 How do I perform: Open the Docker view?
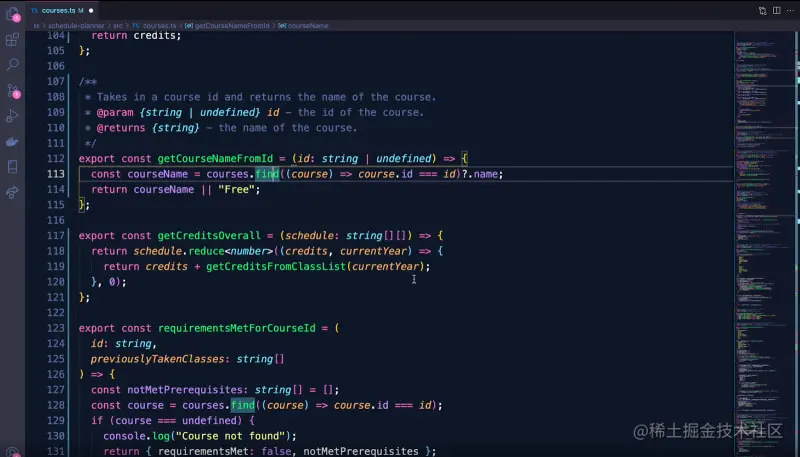12,142
